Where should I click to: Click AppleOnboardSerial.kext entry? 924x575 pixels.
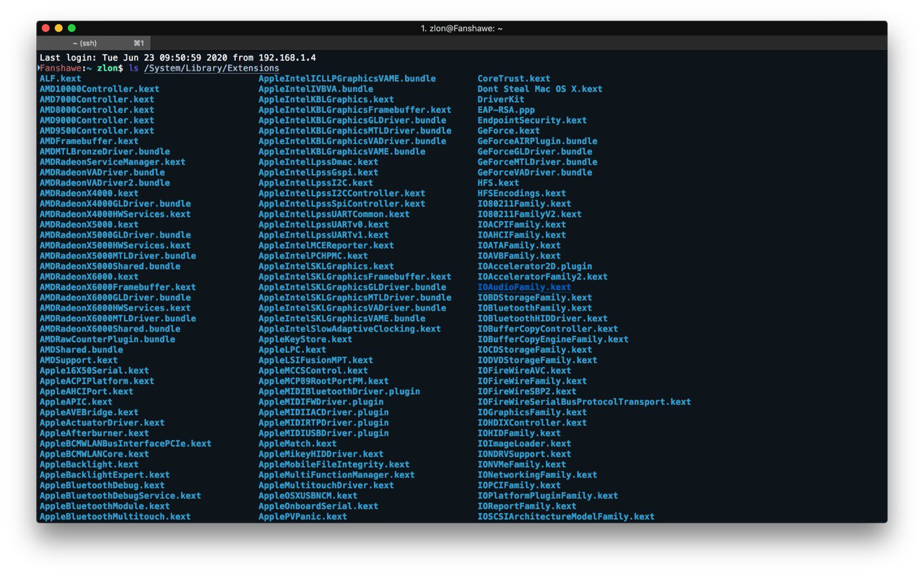click(x=318, y=506)
